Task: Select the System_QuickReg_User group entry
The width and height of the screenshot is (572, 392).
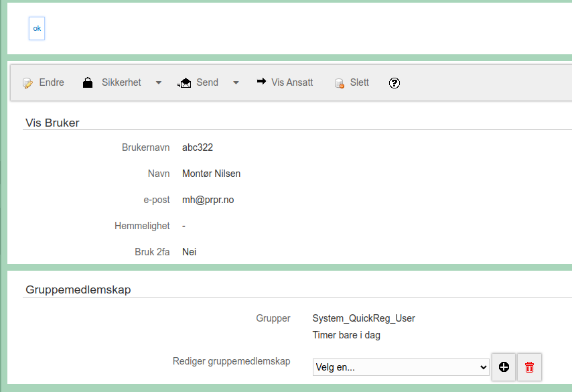Action: pyautogui.click(x=364, y=318)
